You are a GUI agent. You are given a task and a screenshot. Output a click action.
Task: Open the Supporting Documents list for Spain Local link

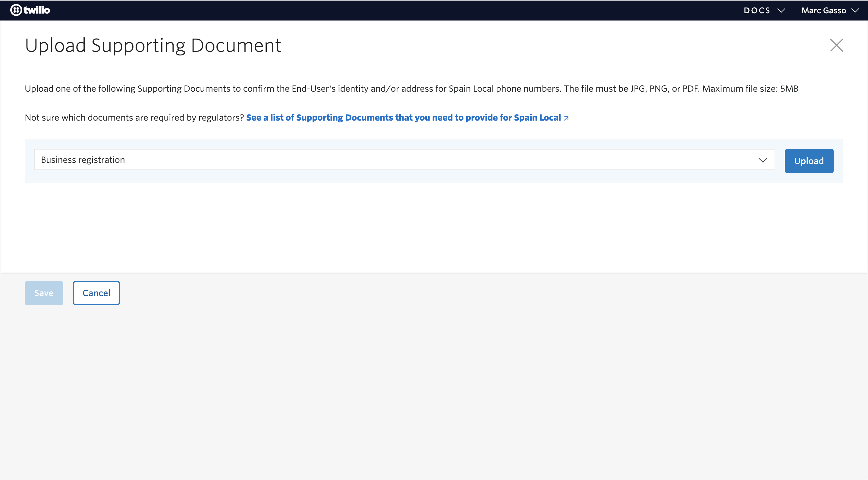(x=407, y=118)
